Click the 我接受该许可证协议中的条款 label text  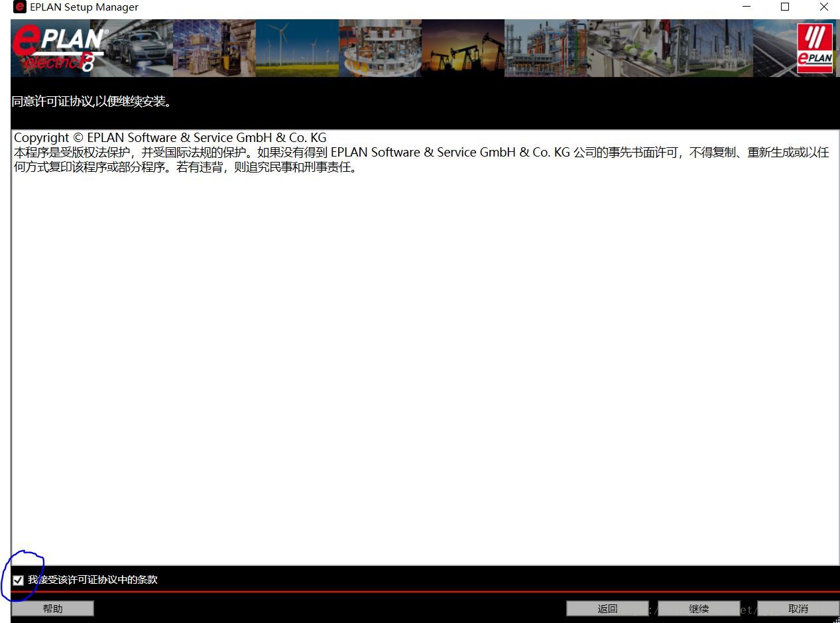pos(93,580)
